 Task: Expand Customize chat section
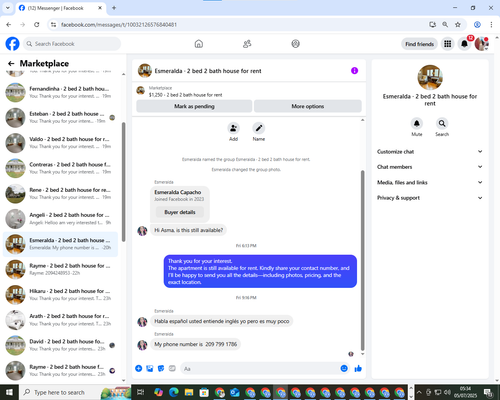click(x=430, y=152)
